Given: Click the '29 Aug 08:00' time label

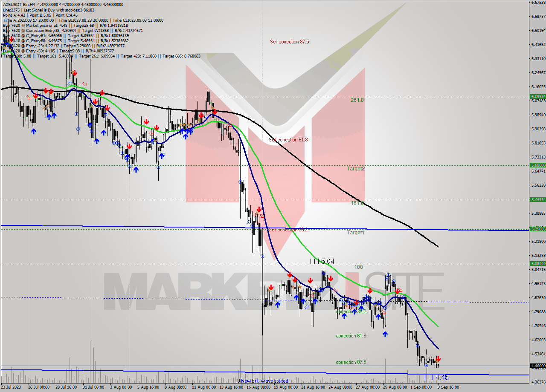Looking at the screenshot, I should click(395, 387).
